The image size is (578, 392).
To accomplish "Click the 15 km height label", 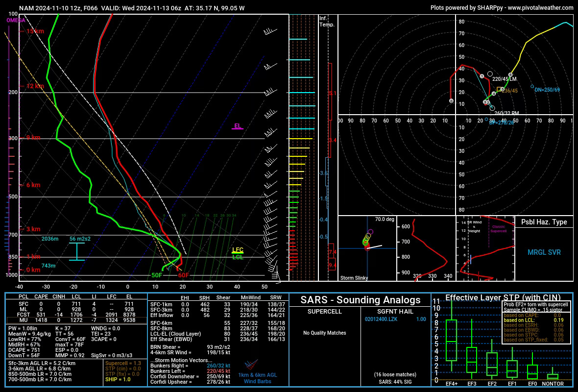I will [x=35, y=31].
